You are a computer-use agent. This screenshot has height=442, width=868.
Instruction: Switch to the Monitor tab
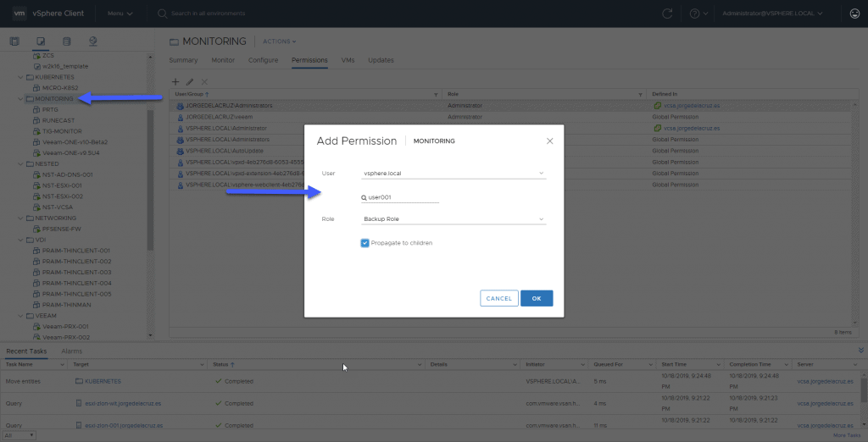tap(223, 60)
